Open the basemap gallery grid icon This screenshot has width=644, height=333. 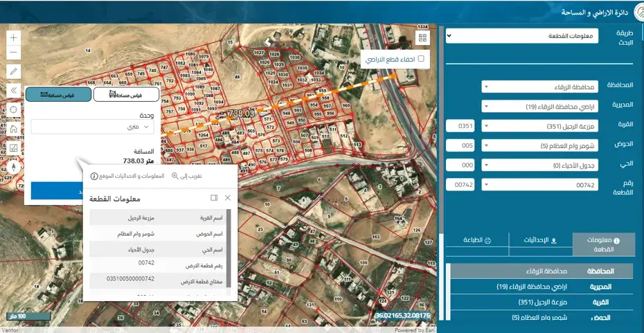pyautogui.click(x=422, y=38)
